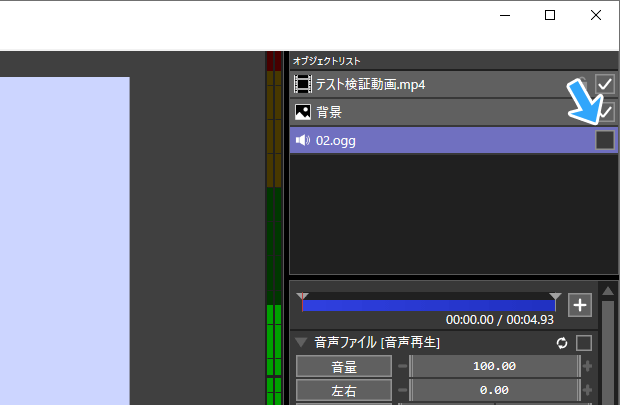
Task: Click the オブジェクトリスト panel header
Action: pyautogui.click(x=454, y=61)
